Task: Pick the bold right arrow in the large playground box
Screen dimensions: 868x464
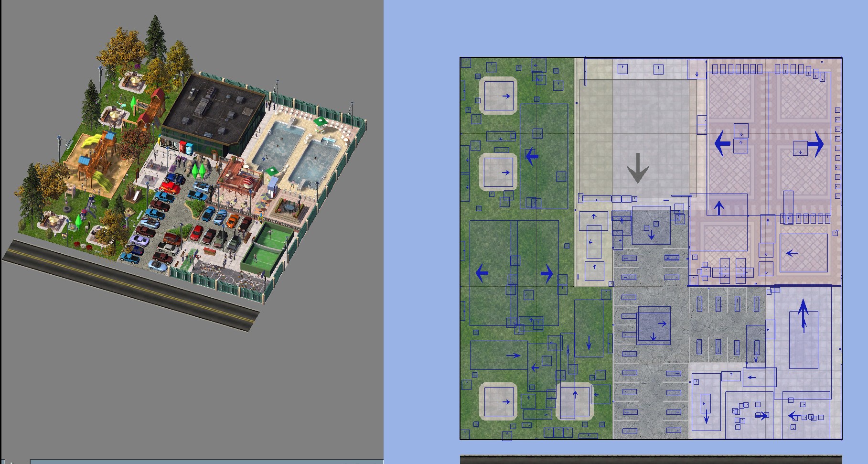Action: pos(547,273)
